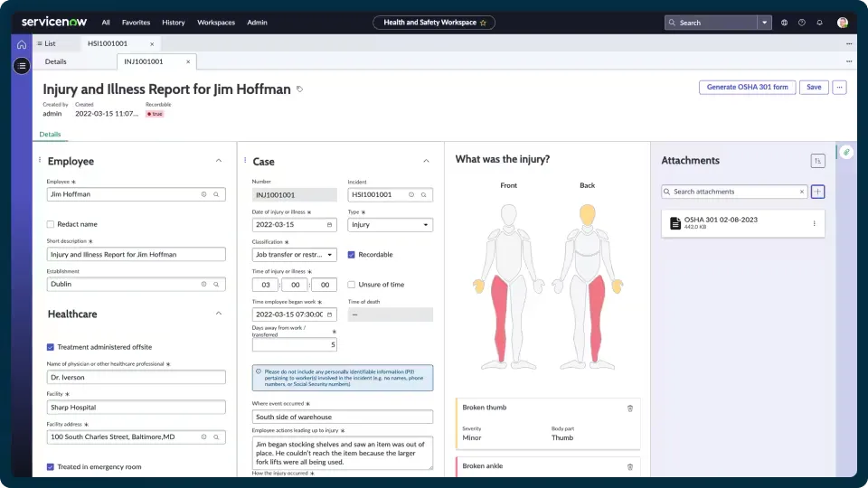Uncheck the Recordable checkbox

click(x=352, y=255)
